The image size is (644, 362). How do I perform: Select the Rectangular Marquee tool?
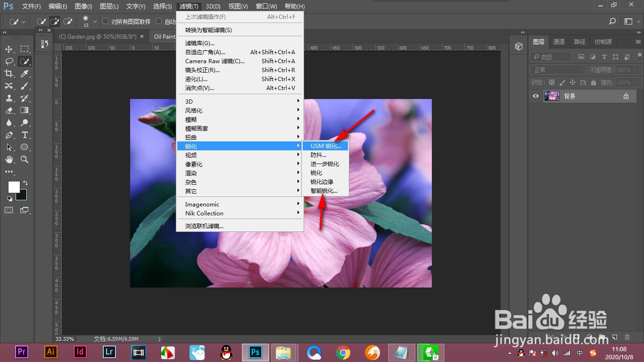tap(25, 49)
